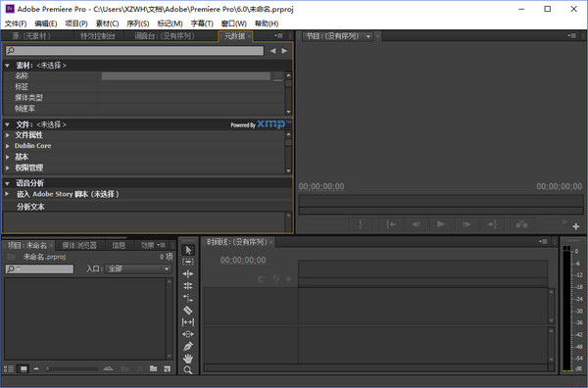Click the metadata panel search field

click(134, 51)
